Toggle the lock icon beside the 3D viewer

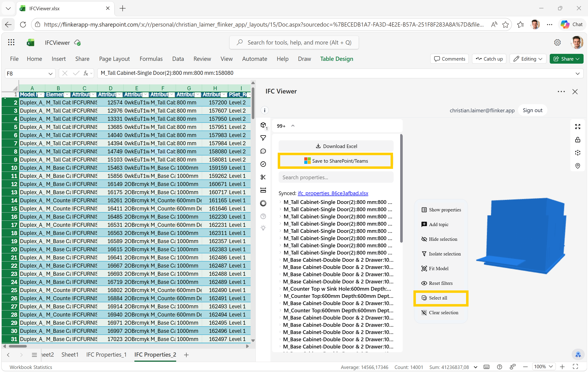pyautogui.click(x=578, y=140)
